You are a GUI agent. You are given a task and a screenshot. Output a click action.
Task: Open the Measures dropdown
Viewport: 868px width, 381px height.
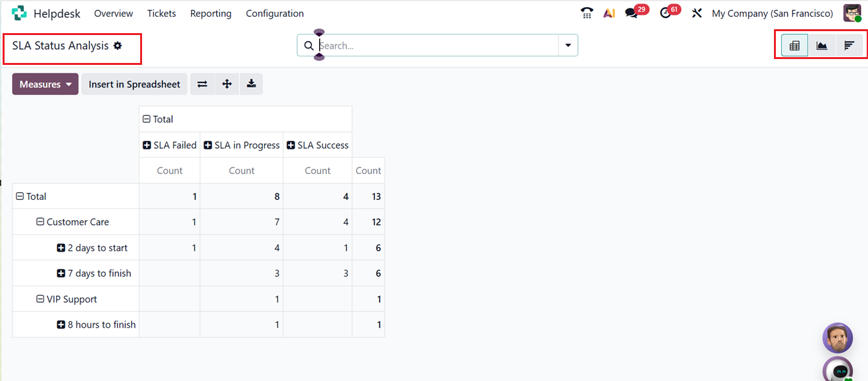tap(45, 84)
